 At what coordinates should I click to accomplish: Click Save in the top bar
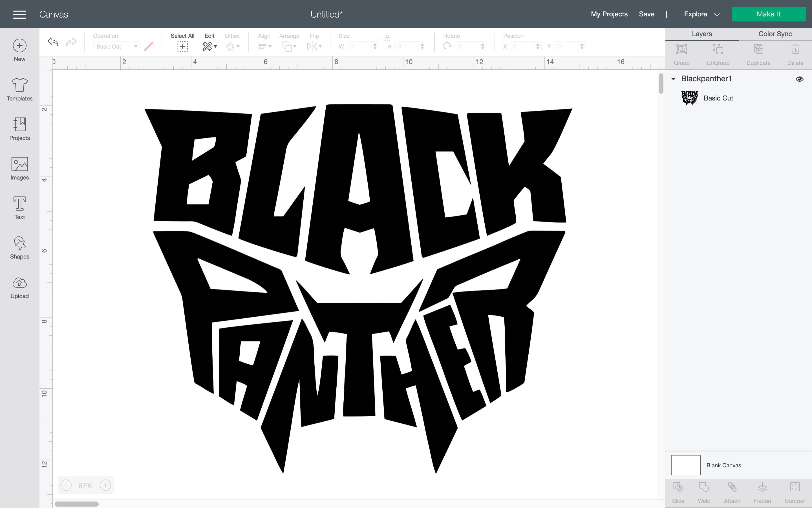click(646, 14)
